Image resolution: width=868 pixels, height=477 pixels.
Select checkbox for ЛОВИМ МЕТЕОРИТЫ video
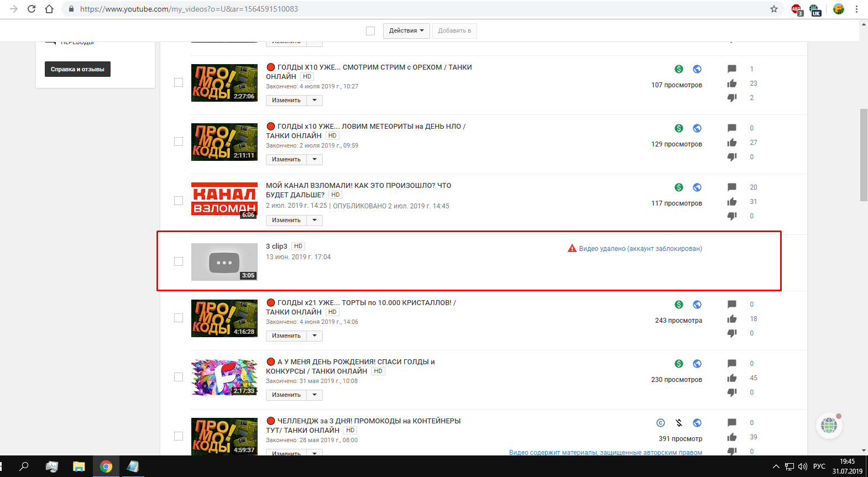tap(179, 141)
